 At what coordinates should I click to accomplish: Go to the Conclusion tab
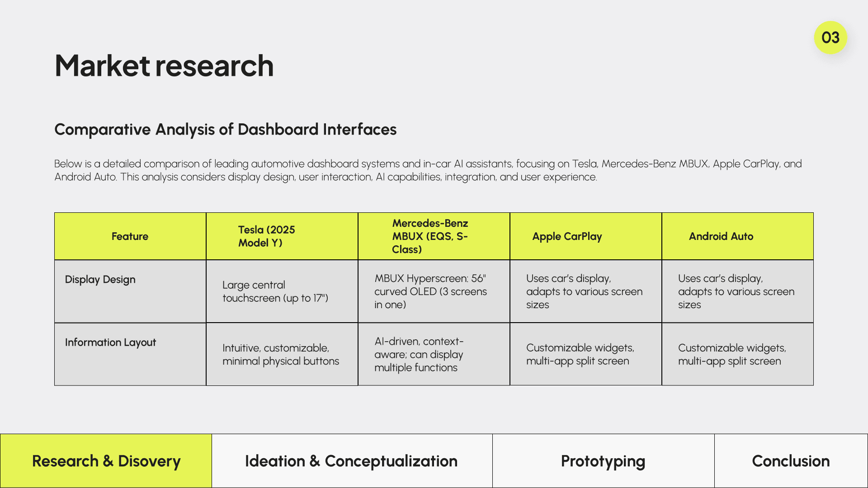pyautogui.click(x=791, y=461)
